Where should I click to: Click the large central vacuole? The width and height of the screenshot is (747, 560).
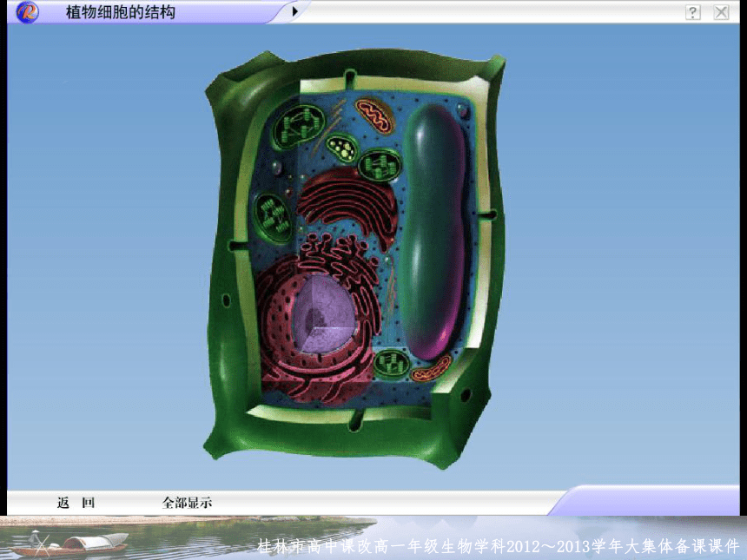click(433, 232)
